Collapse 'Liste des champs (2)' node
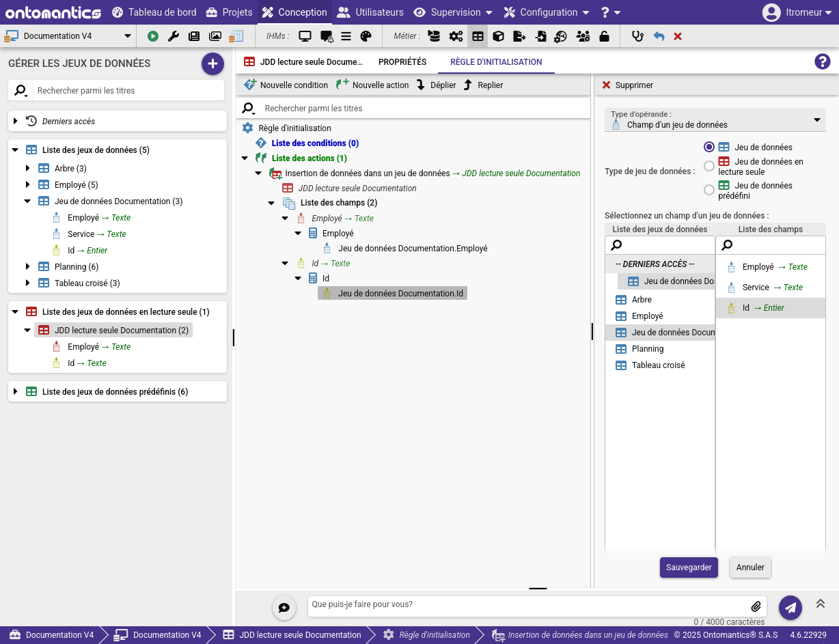Viewport: 839px width, 644px height. coord(272,203)
